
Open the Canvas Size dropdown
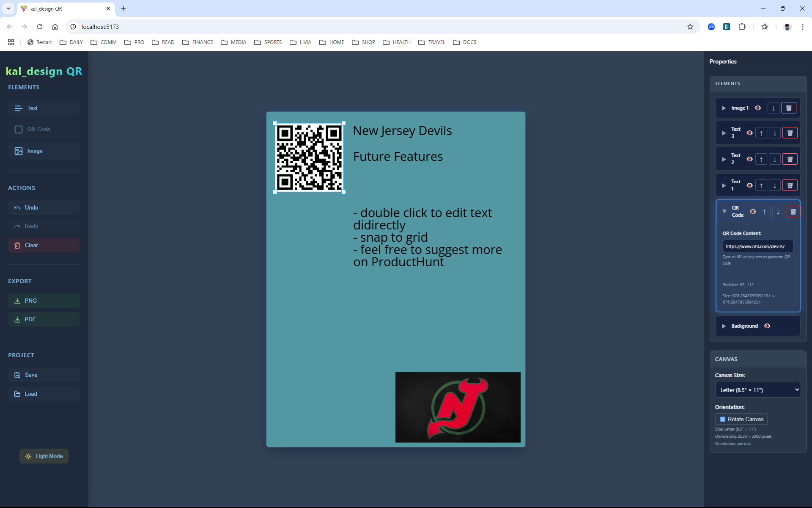(758, 390)
